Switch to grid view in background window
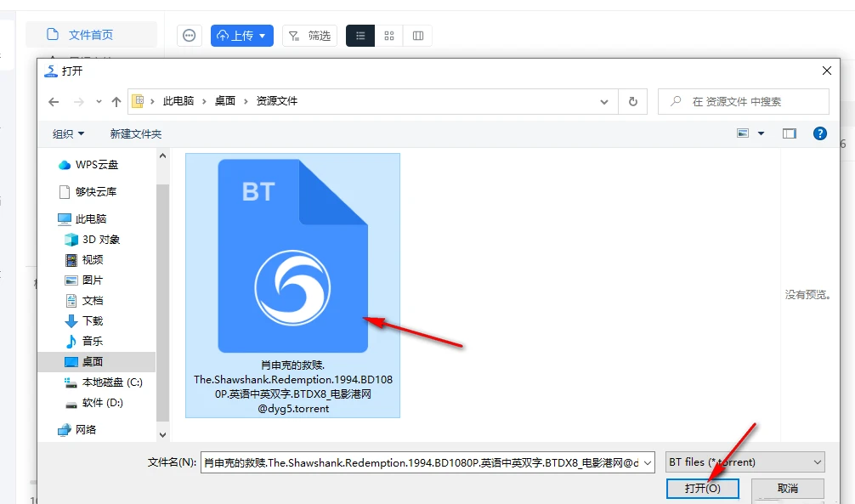855x504 pixels. click(x=388, y=36)
